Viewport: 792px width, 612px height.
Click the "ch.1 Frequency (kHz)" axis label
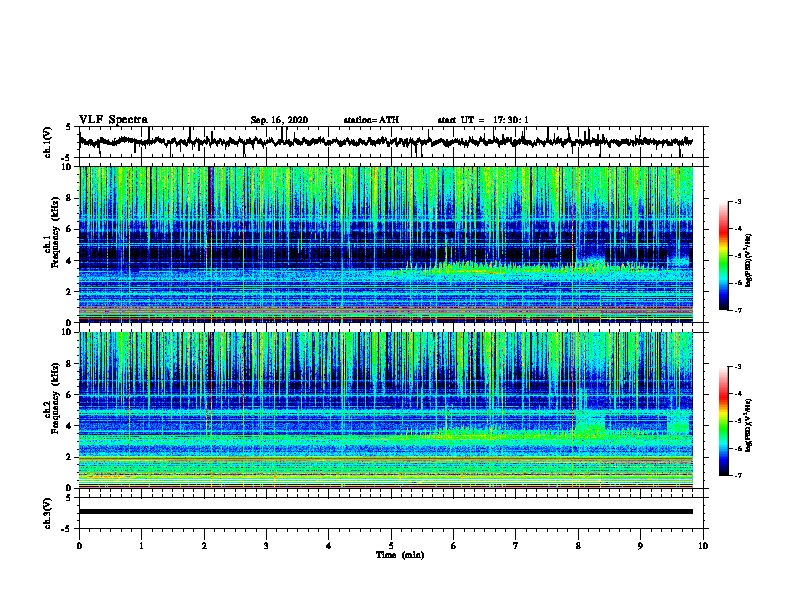pos(52,233)
